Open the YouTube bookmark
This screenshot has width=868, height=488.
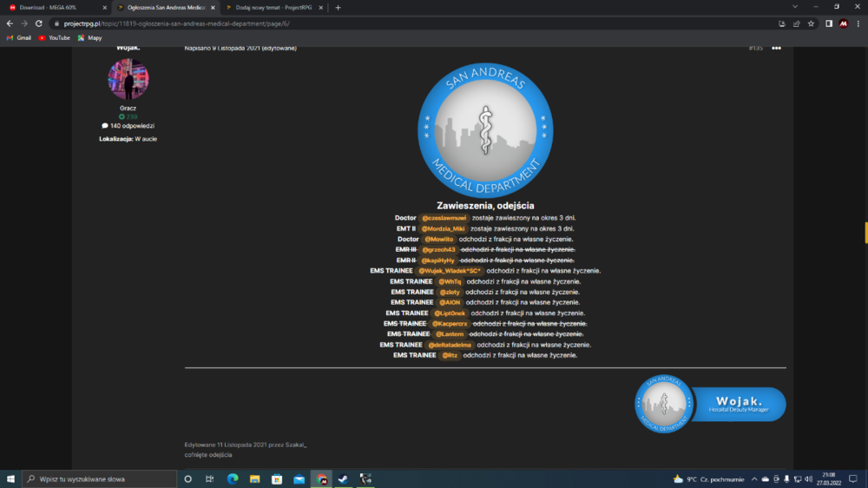[x=54, y=38]
